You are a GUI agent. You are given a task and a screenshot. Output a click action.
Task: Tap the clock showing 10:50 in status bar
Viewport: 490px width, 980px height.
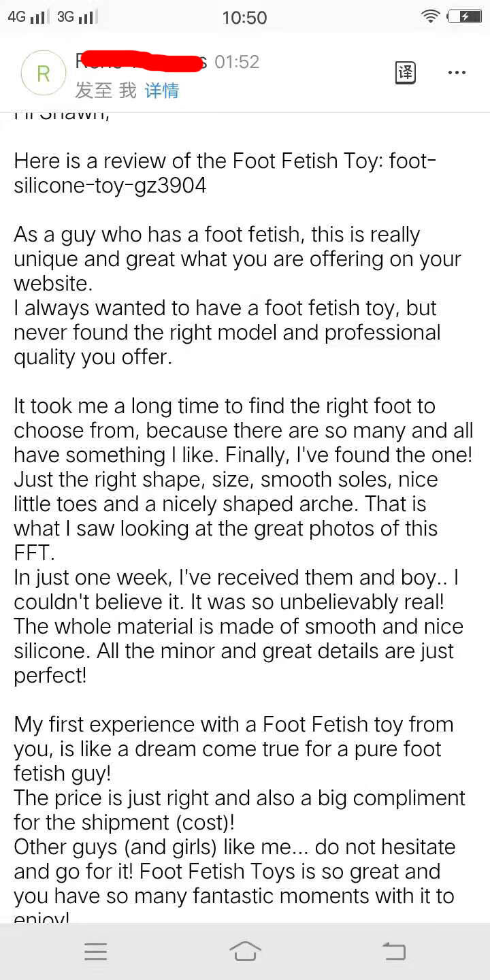(x=244, y=18)
